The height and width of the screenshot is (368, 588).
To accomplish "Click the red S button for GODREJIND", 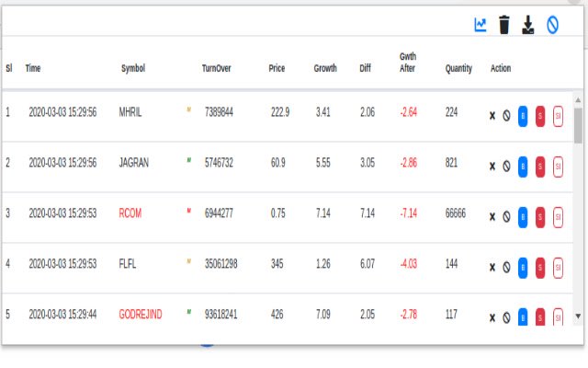I will (540, 316).
